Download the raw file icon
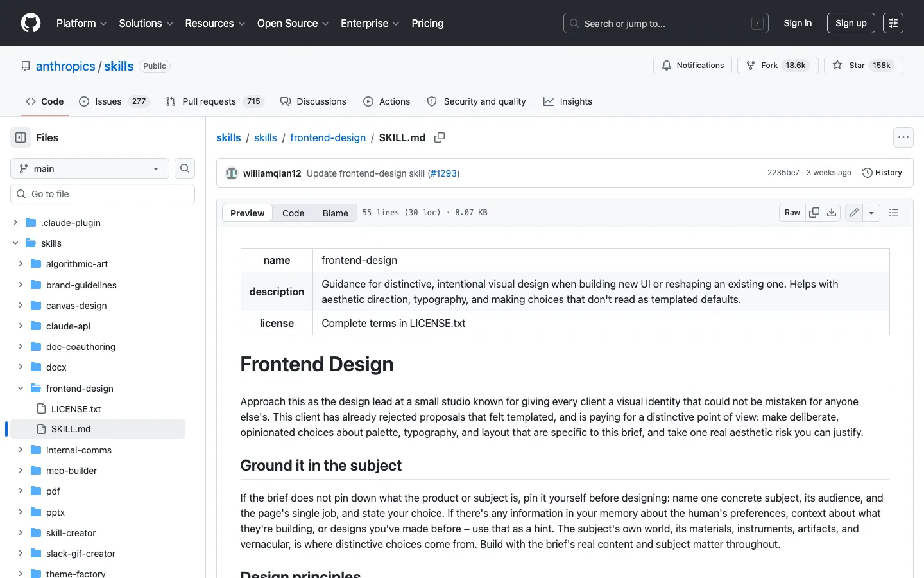Viewport: 924px width, 578px height. coord(832,213)
